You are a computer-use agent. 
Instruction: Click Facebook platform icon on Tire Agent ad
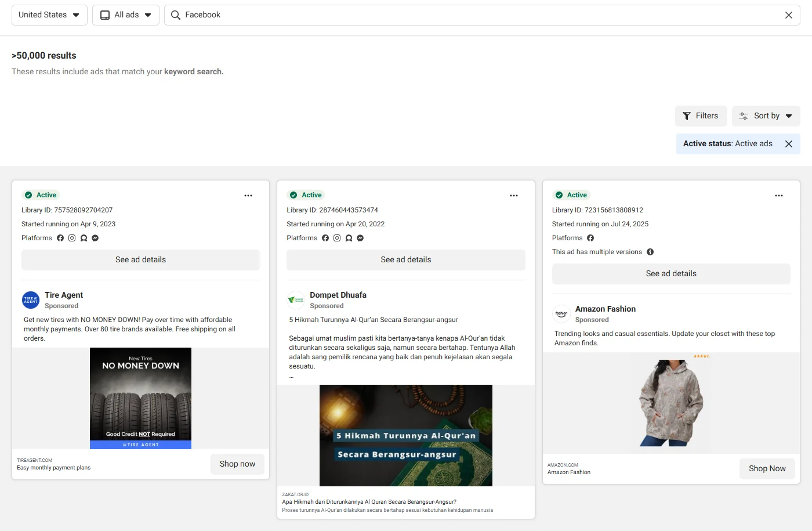(x=60, y=238)
